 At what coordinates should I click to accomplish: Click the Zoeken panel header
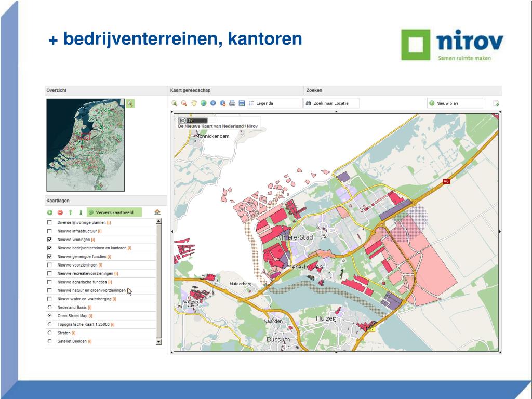tap(403, 90)
